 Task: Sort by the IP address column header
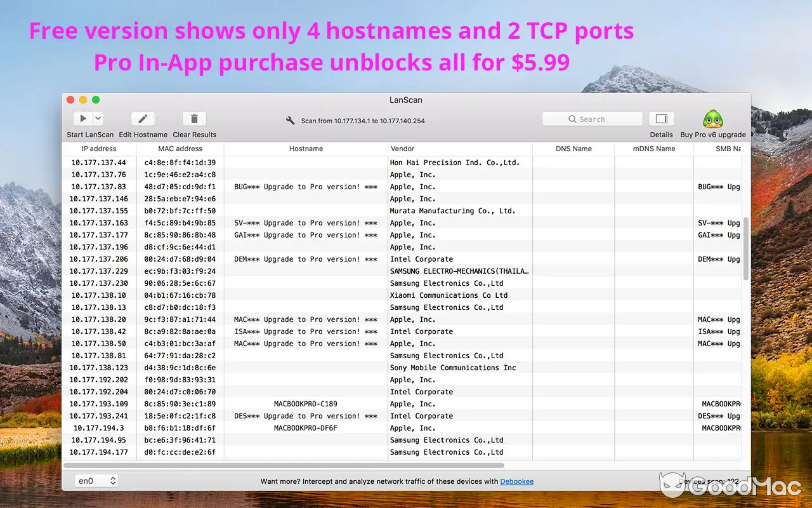(98, 149)
